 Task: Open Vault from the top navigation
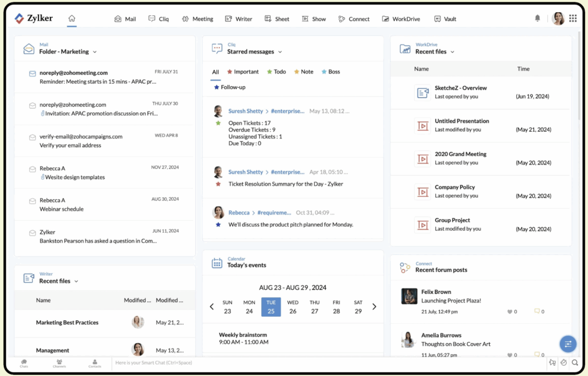coord(445,19)
